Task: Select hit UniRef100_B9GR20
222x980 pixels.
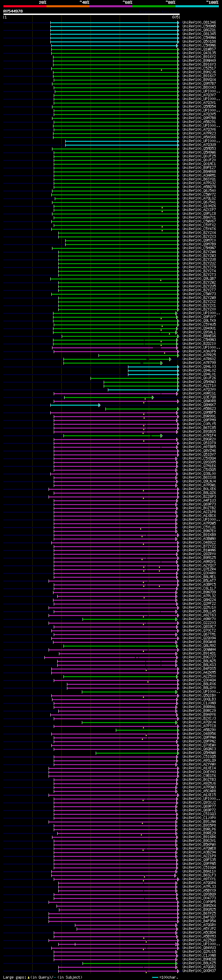Action: 199,439
